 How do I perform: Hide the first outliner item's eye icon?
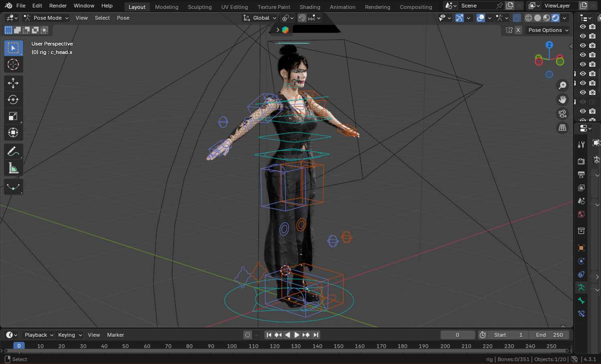[583, 27]
